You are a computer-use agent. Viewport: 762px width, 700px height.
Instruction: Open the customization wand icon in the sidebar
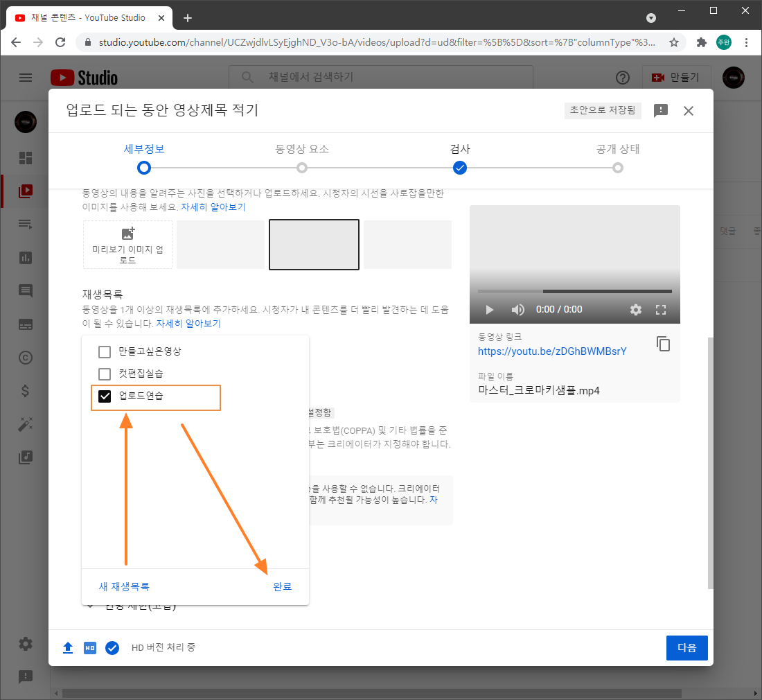(x=25, y=424)
